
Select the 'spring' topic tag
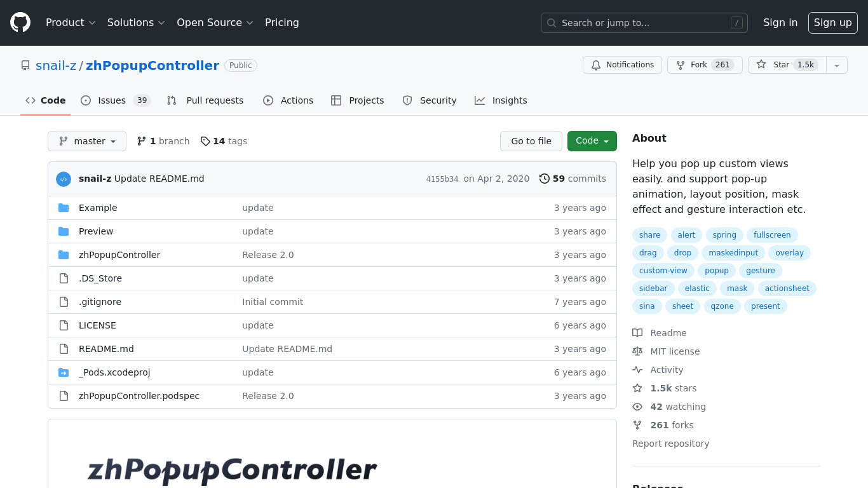[724, 235]
